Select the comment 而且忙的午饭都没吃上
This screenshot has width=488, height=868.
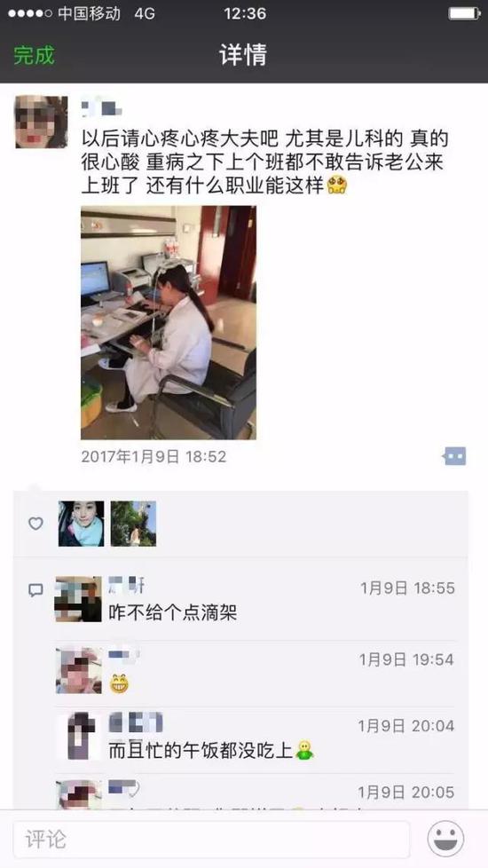coord(211,751)
